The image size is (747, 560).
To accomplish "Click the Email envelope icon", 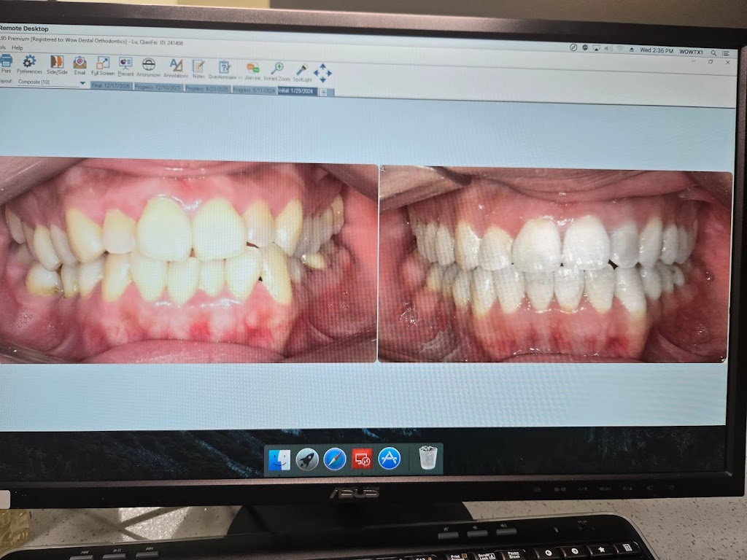I will tap(80, 66).
